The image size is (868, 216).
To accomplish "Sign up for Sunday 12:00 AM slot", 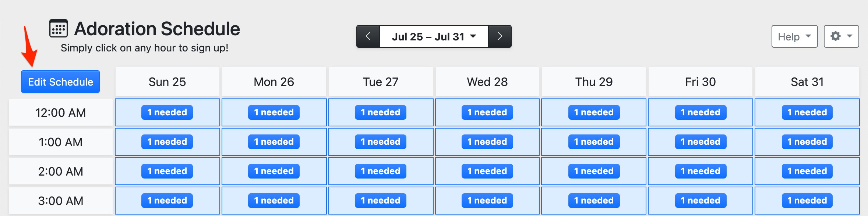I will [x=167, y=112].
